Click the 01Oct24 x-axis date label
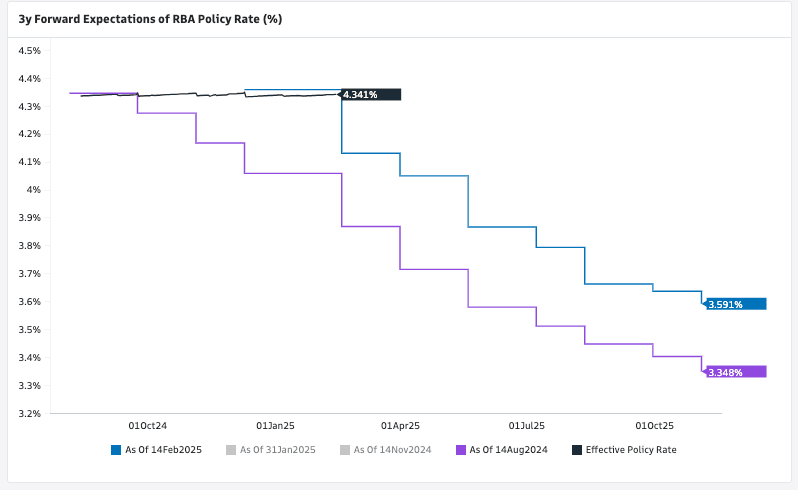This screenshot has width=798, height=490. [148, 425]
